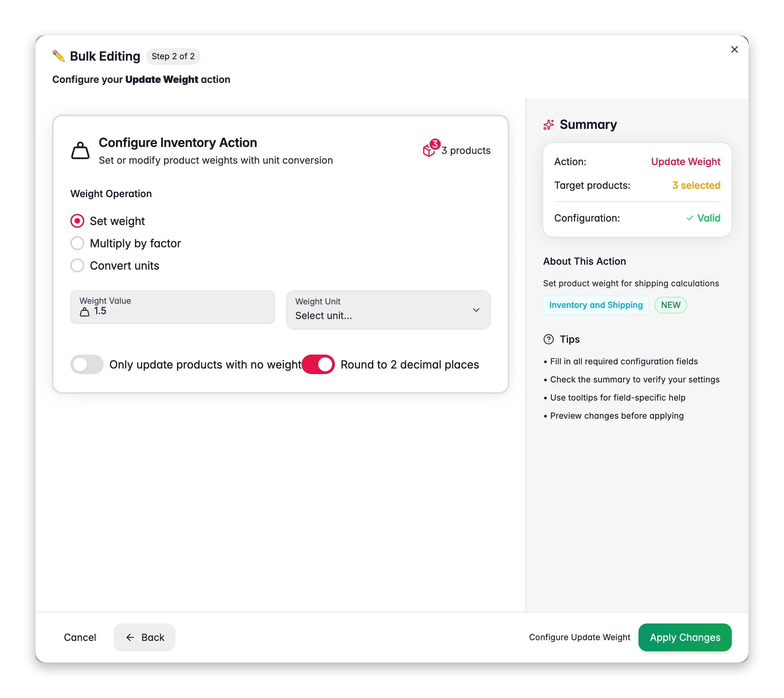Click the 'Target products:' label

(x=592, y=185)
